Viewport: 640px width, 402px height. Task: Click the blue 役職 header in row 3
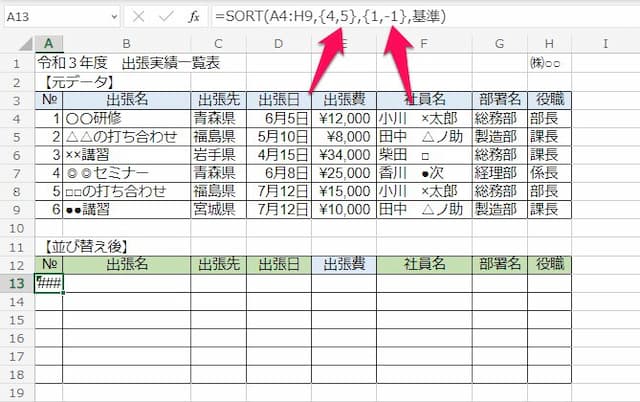tap(549, 100)
